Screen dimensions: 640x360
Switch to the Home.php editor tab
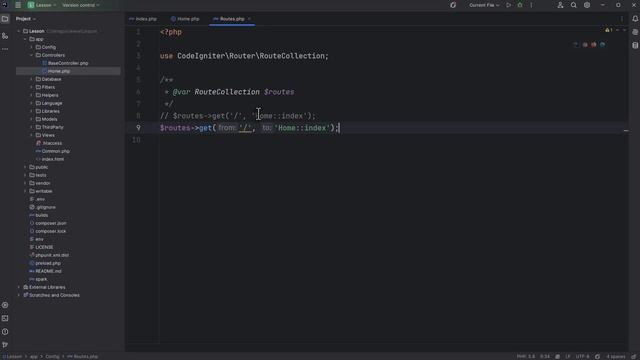point(185,19)
